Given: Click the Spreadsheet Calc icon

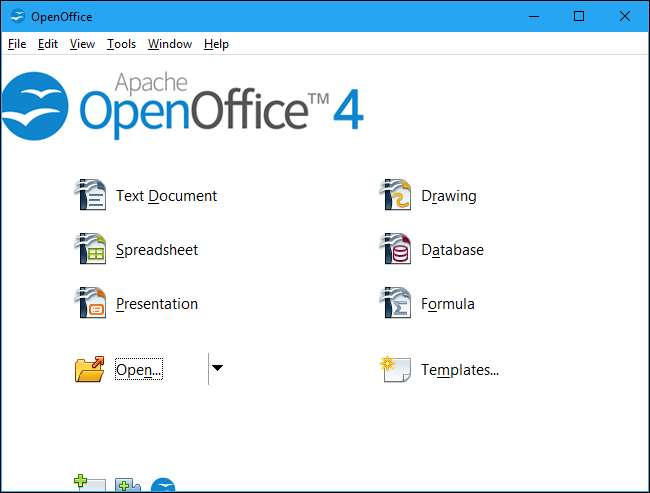Looking at the screenshot, I should [90, 249].
